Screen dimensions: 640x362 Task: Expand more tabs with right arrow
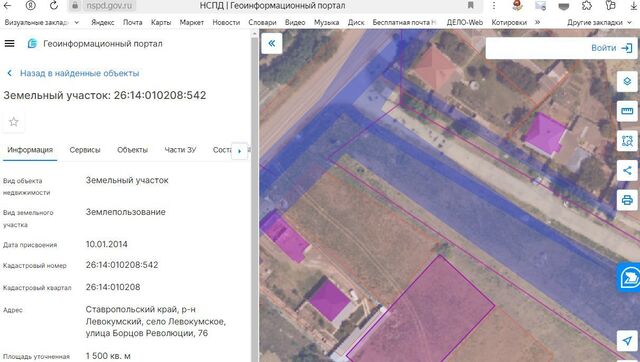(240, 151)
